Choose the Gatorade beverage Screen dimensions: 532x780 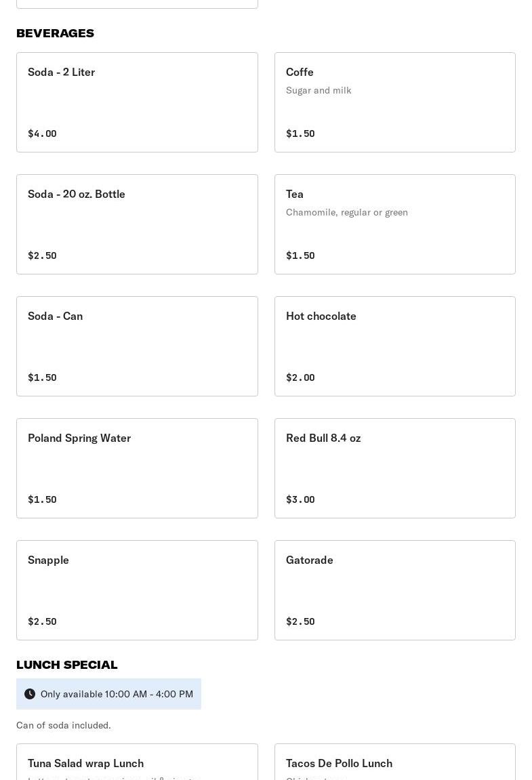tap(394, 590)
